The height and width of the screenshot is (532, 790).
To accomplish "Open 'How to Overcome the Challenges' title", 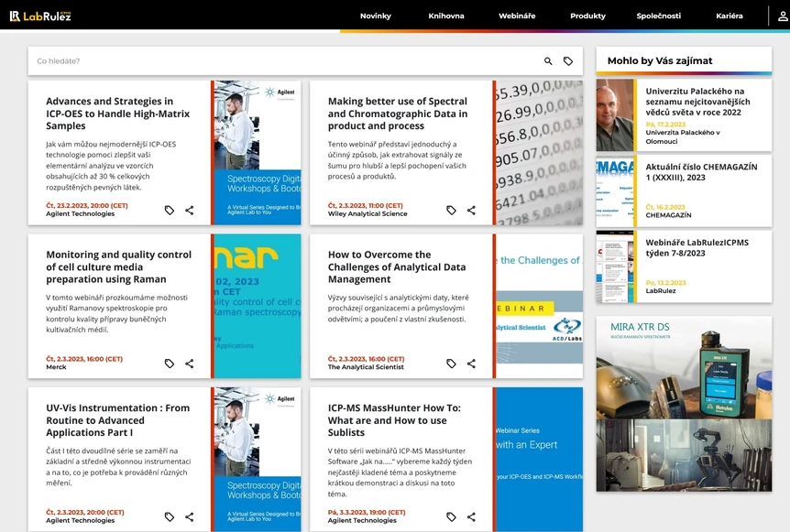I will pyautogui.click(x=397, y=266).
